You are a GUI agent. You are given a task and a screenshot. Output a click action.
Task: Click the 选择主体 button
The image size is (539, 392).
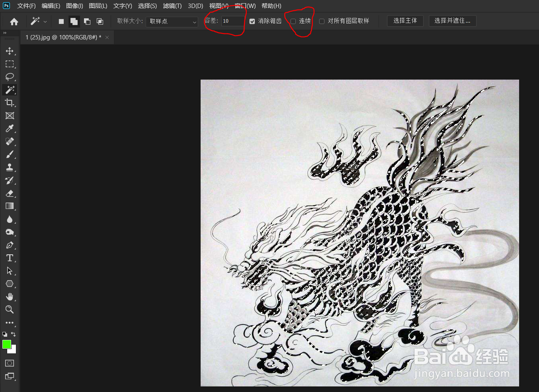(405, 21)
